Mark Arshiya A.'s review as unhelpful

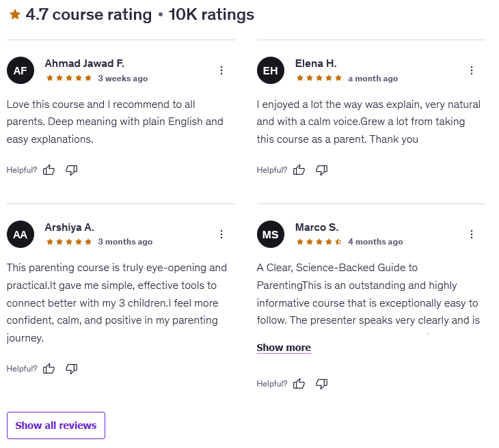pyautogui.click(x=71, y=369)
